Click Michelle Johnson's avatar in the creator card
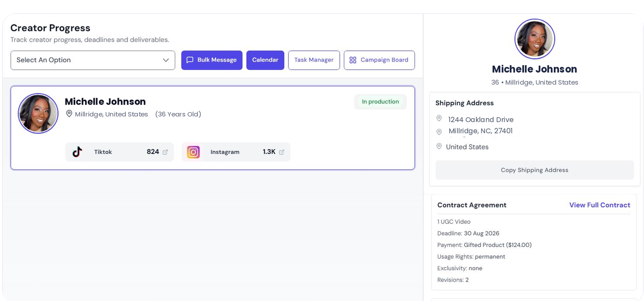The image size is (644, 301). coord(38,114)
